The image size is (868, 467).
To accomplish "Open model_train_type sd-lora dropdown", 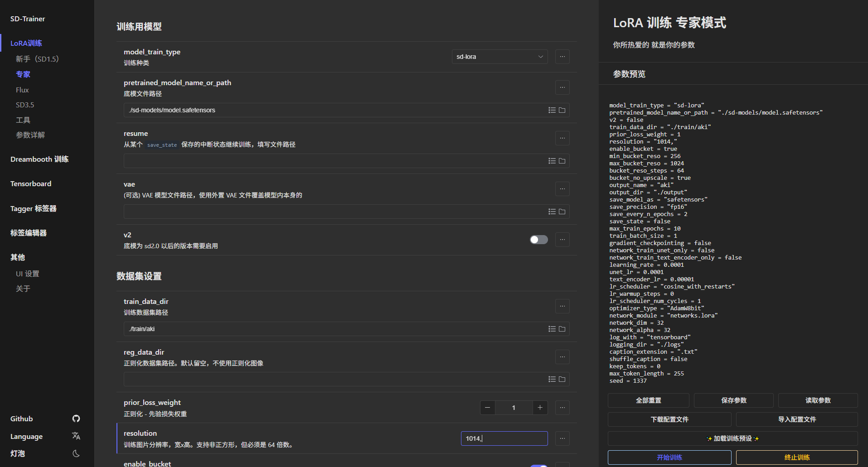I will (499, 57).
